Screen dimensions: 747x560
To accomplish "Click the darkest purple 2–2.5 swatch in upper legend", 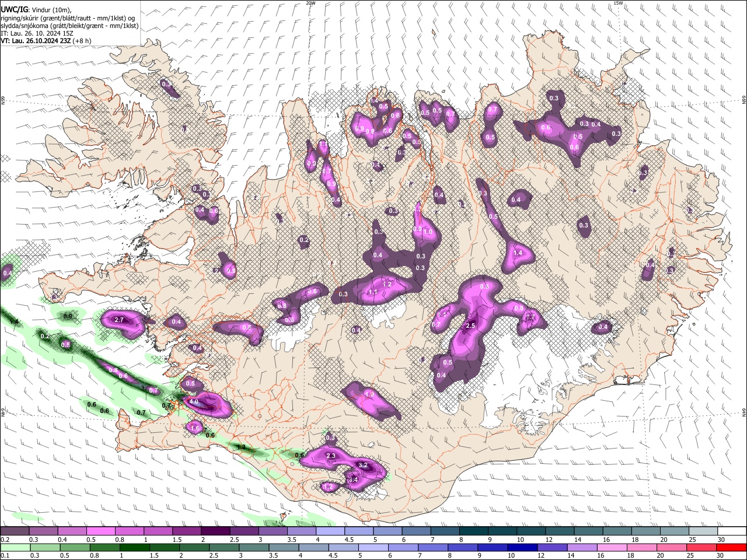I will click(215, 531).
